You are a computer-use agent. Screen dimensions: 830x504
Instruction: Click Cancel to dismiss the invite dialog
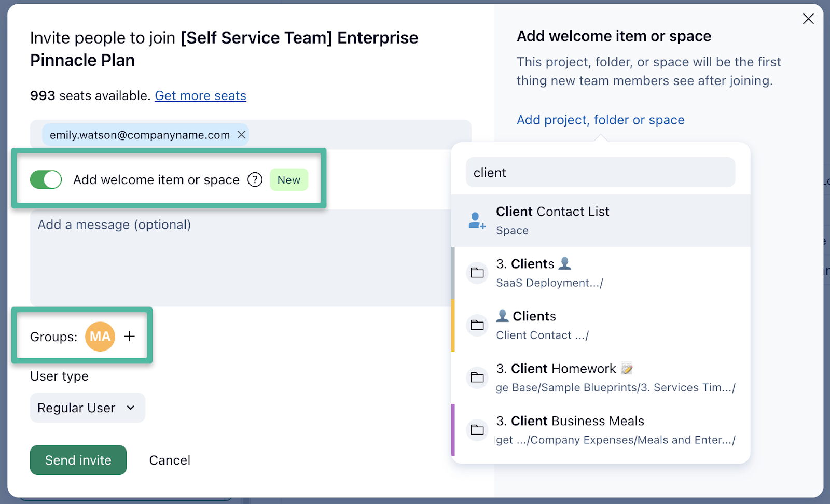coord(169,460)
